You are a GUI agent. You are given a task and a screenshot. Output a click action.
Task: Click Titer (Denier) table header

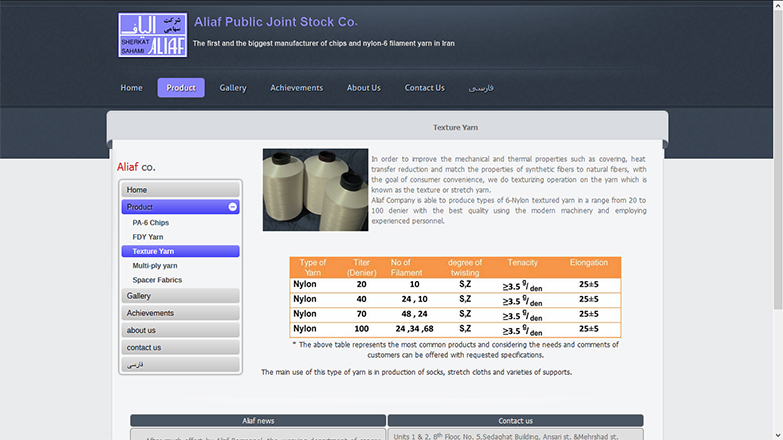[362, 267]
